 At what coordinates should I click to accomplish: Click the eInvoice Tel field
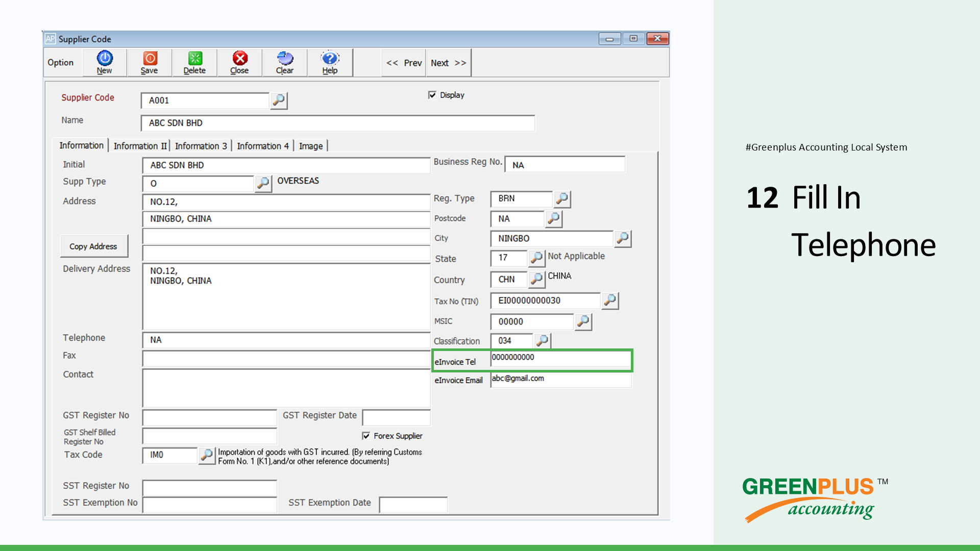coord(561,359)
